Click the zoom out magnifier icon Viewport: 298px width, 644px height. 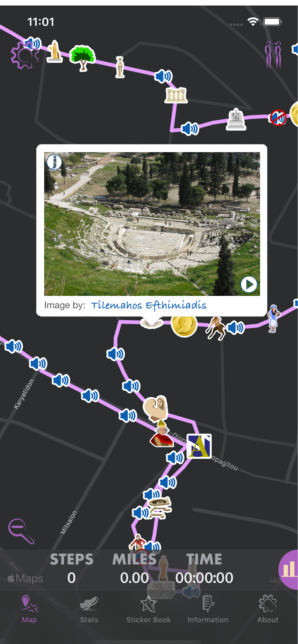21,531
